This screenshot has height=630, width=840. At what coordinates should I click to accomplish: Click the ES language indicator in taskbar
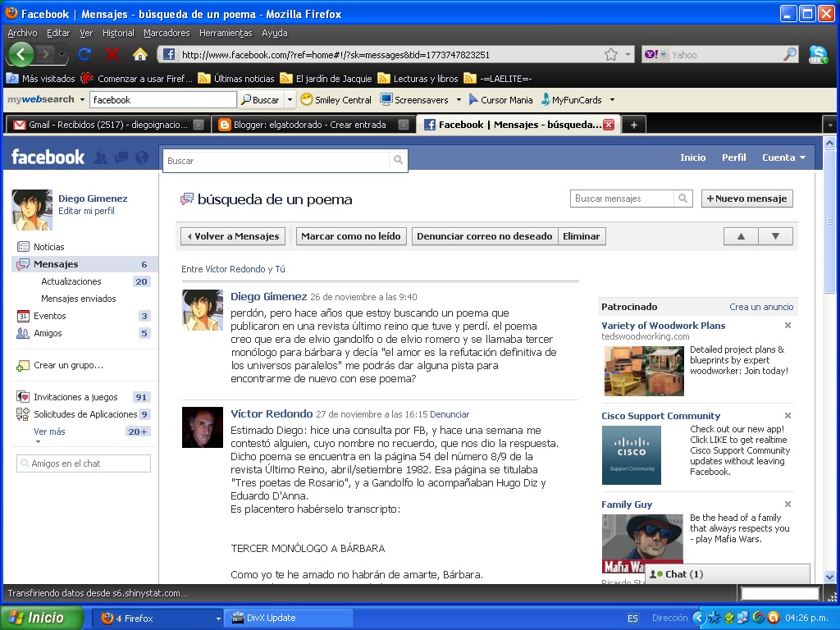click(x=632, y=619)
